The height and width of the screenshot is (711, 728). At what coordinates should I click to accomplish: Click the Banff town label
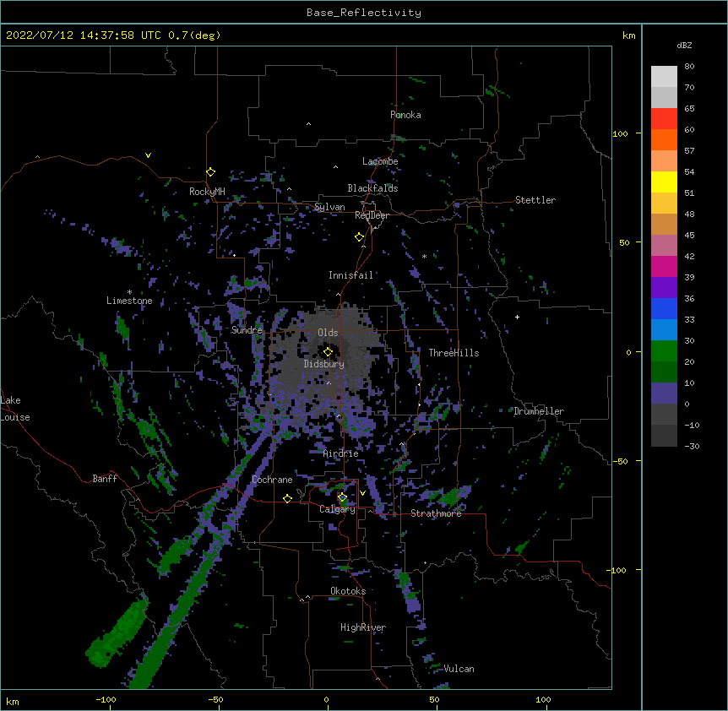click(x=105, y=479)
